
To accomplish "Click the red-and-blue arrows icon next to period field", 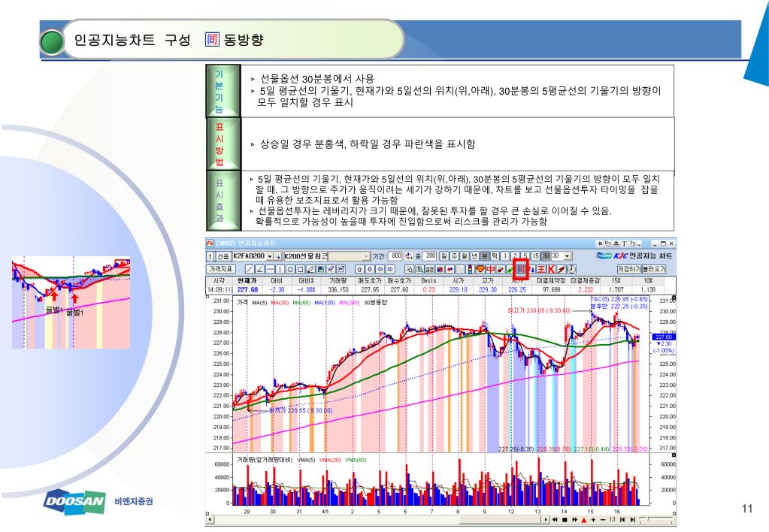I will coord(408,256).
